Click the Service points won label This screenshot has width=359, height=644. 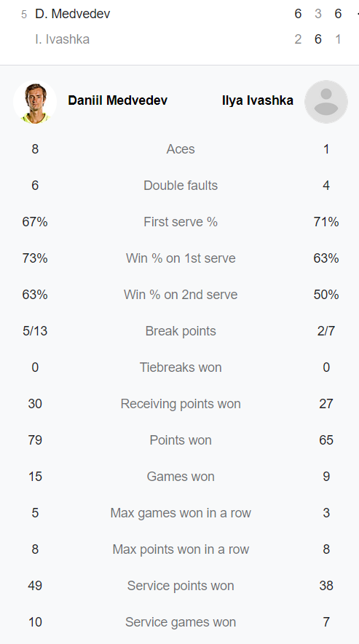point(181,586)
